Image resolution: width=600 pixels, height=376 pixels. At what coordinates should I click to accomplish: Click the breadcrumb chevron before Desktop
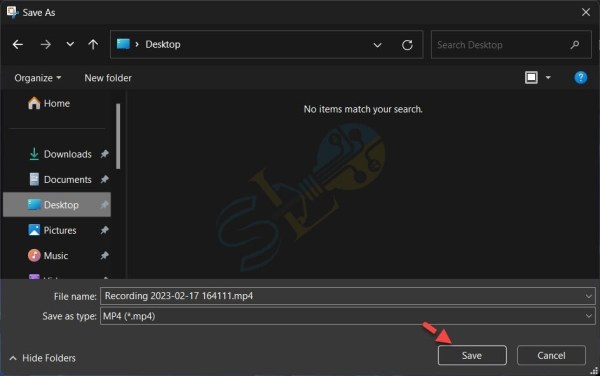pyautogui.click(x=137, y=44)
